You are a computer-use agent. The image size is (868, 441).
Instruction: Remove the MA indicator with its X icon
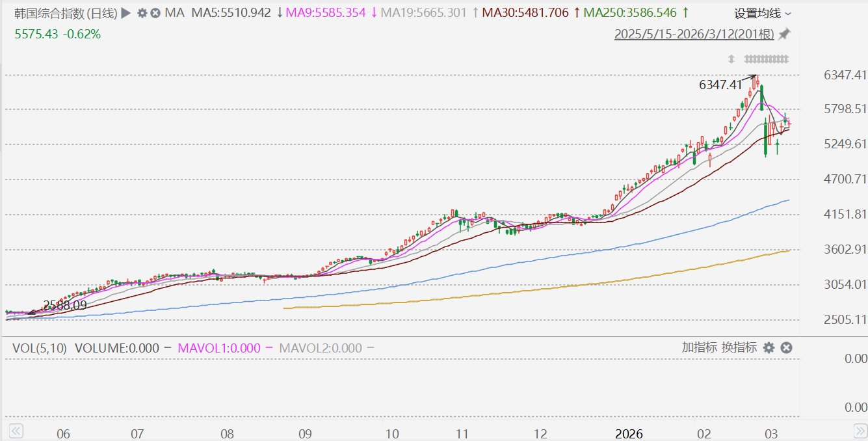[155, 13]
